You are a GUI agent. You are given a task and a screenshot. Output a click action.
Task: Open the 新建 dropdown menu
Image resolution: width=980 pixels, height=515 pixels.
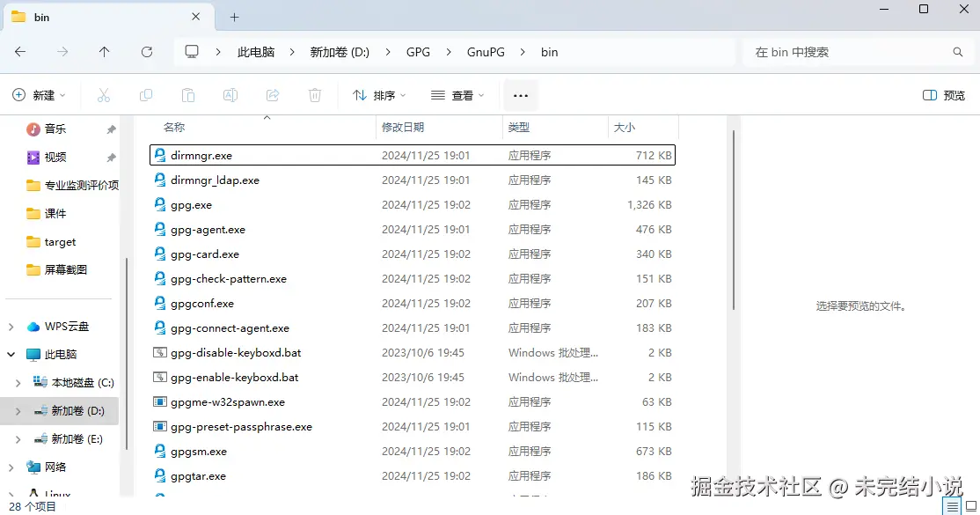click(39, 95)
